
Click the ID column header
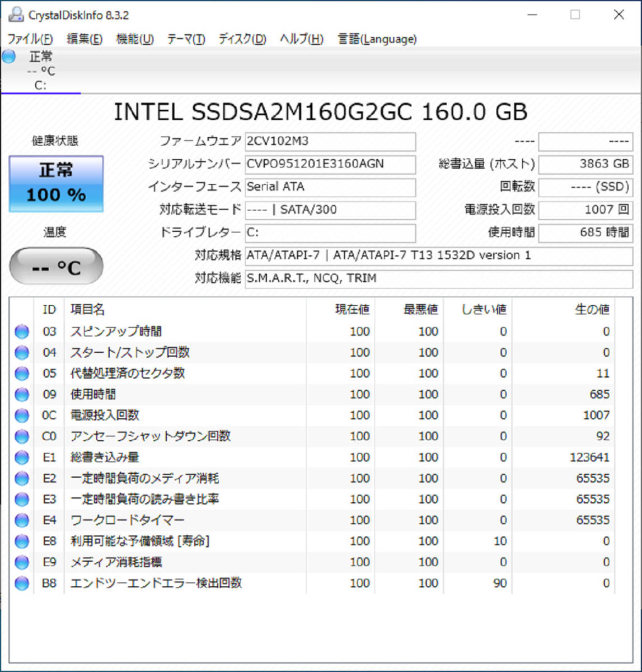tap(49, 310)
